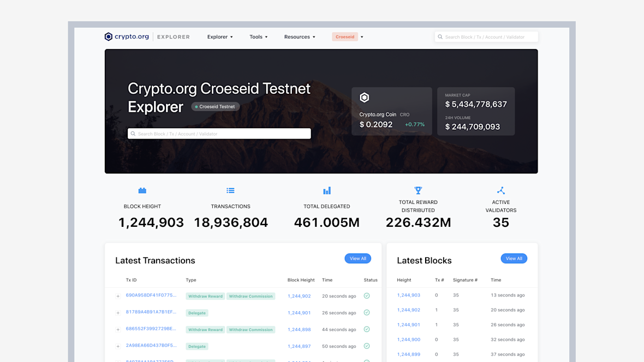
Task: Open block 1,244,898 in transactions table
Action: [x=299, y=330]
